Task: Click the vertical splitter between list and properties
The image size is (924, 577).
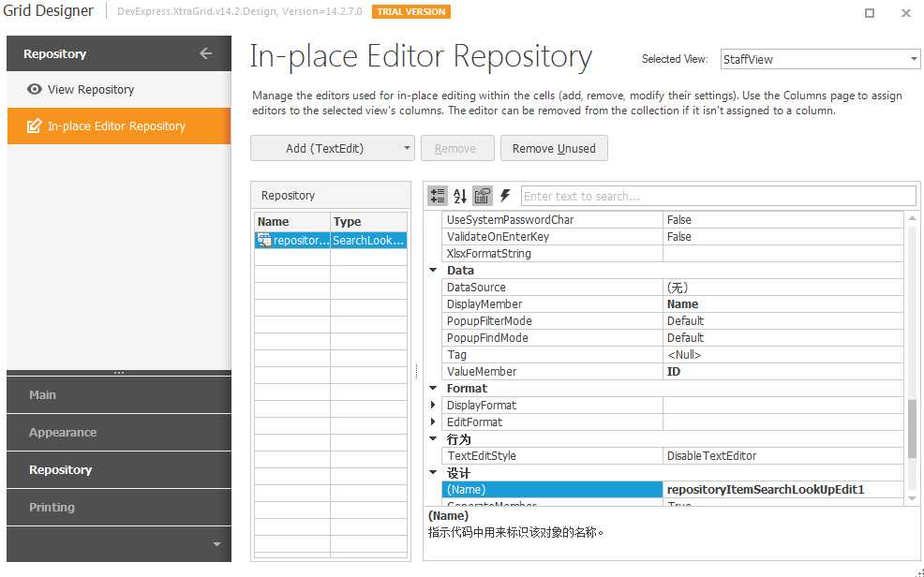Action: click(417, 371)
